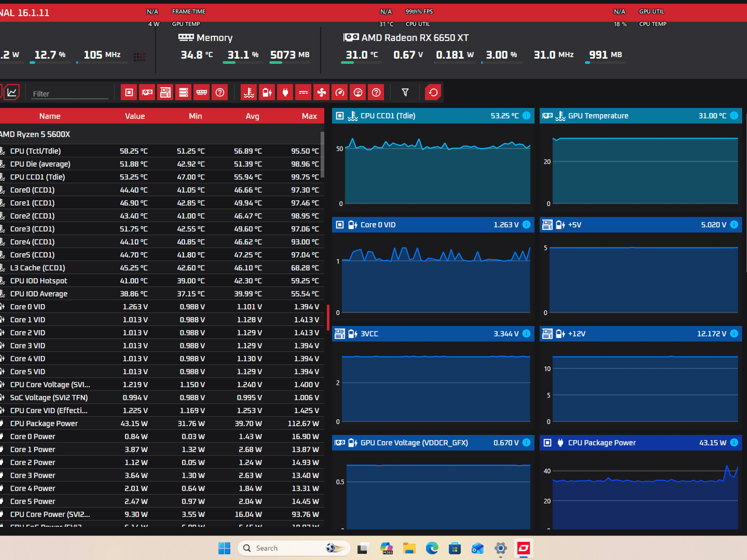Image resolution: width=747 pixels, height=560 pixels.
Task: Sort the table by the Max column
Action: tap(309, 116)
